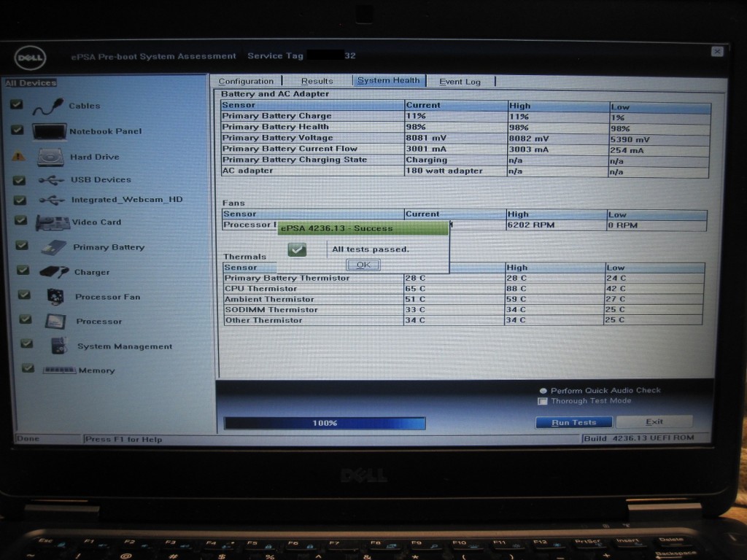Select the Primary Battery icon
747x560 pixels.
tap(53, 248)
